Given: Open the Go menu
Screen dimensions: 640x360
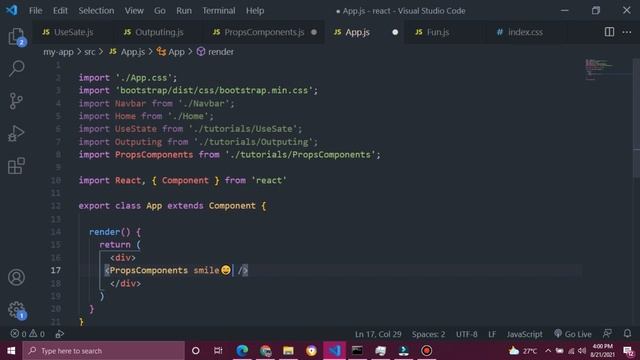Looking at the screenshot, I should coord(160,11).
